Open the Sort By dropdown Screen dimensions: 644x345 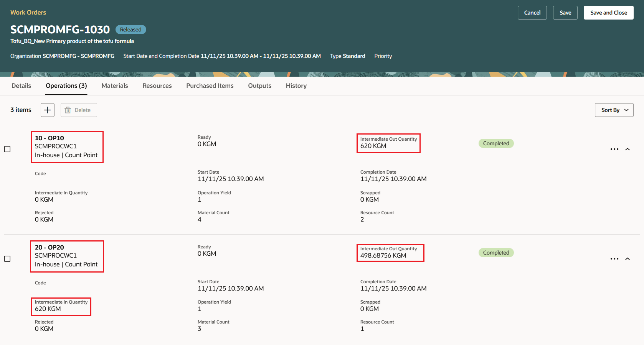click(613, 110)
